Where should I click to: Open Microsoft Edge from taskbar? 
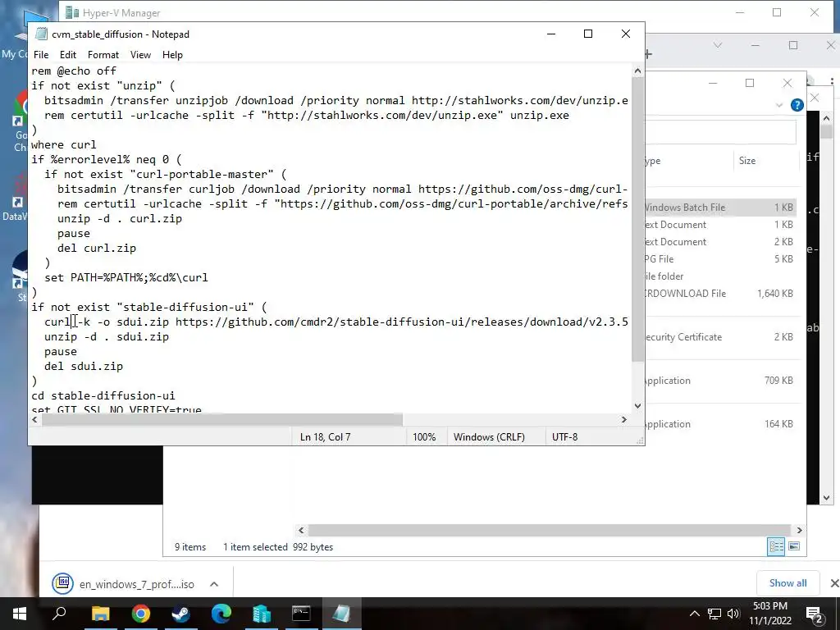coord(221,614)
